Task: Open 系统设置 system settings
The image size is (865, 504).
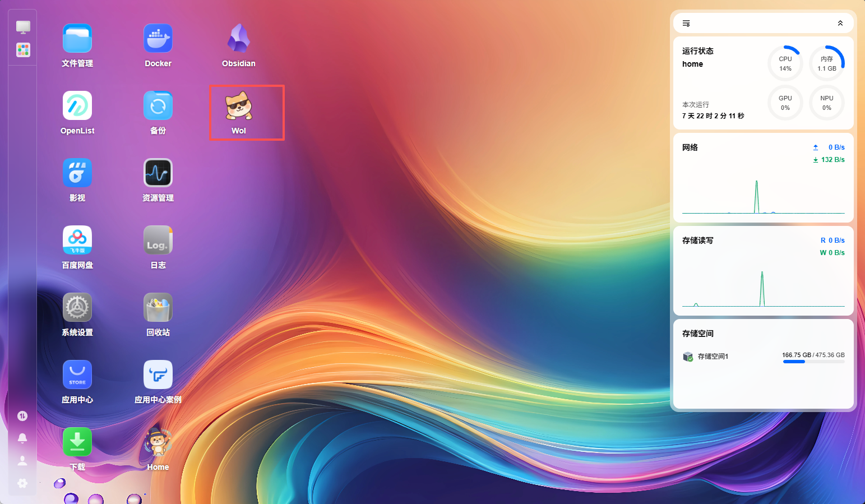Action: (x=77, y=307)
